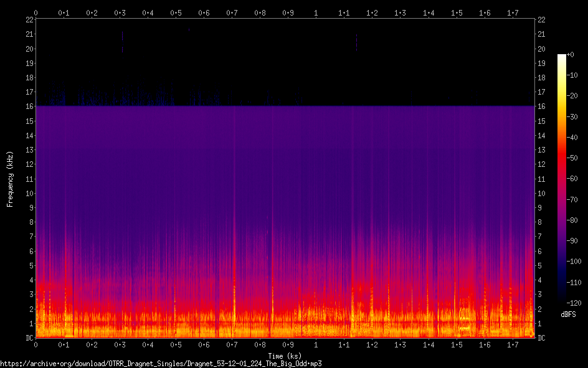Click the 16 kHz tick on left axis
The width and height of the screenshot is (588, 368).
pyautogui.click(x=29, y=106)
